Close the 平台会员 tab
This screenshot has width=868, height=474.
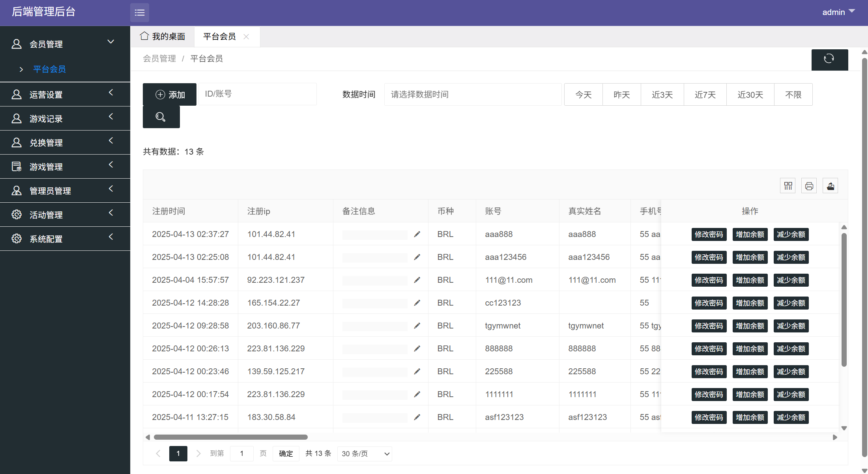246,37
